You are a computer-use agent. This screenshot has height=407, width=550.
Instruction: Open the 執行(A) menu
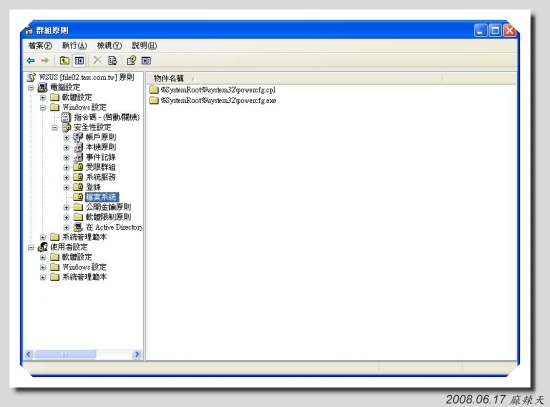[75, 46]
